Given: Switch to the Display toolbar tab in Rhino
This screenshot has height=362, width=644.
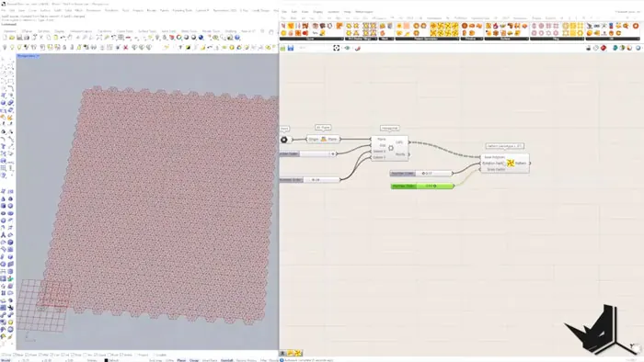Looking at the screenshot, I should click(x=60, y=31).
